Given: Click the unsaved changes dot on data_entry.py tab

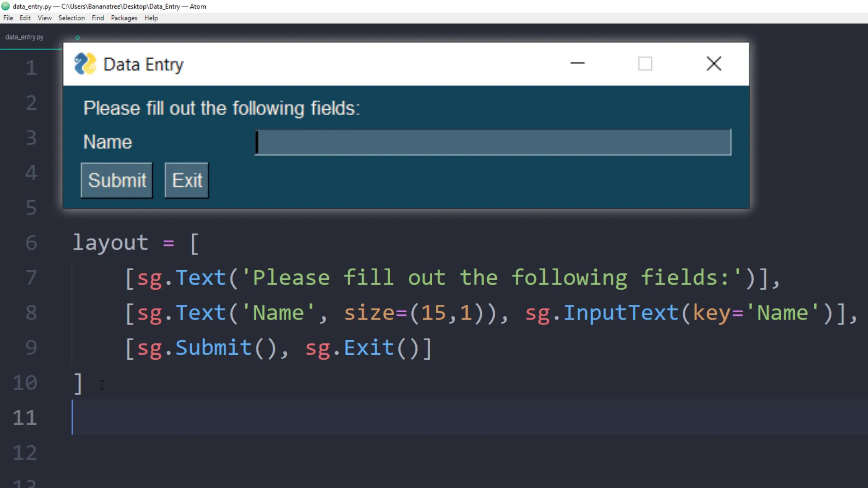Looking at the screenshot, I should click(77, 38).
